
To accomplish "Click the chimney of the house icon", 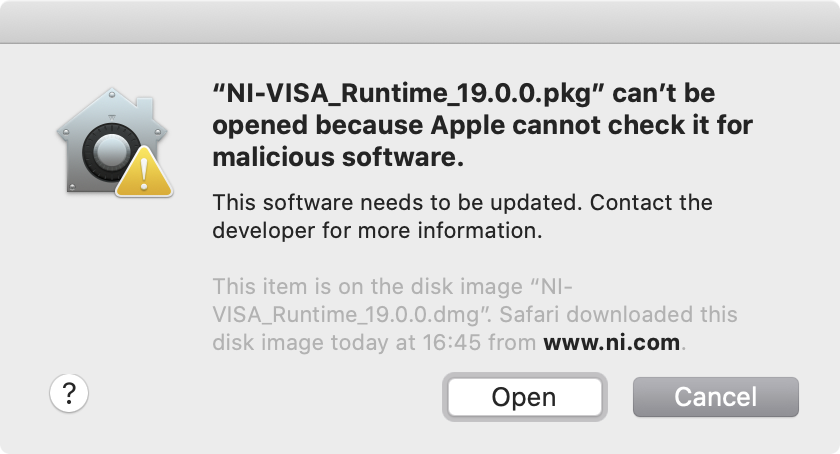I will [144, 110].
